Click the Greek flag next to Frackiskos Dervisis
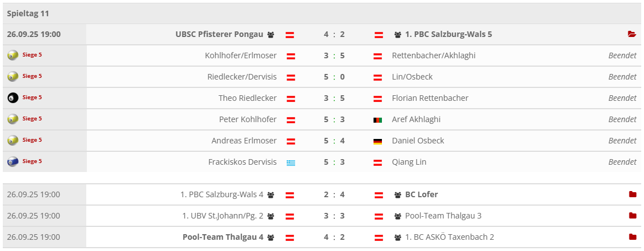 pos(291,162)
